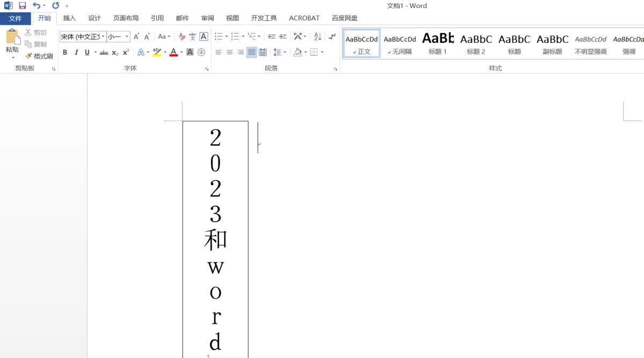Switch to the 插入 ribbon tab
This screenshot has width=644, height=358.
(x=69, y=18)
